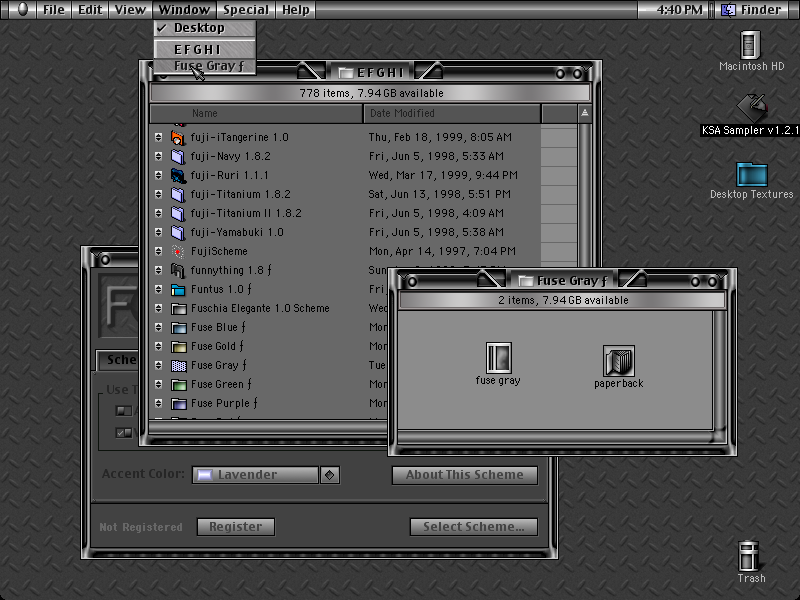This screenshot has height=600, width=800.
Task: Select the paperback file icon
Action: click(618, 361)
